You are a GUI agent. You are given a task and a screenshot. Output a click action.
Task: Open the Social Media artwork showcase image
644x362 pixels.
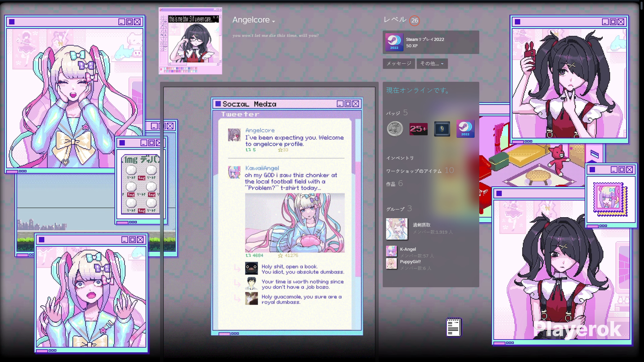(287, 216)
